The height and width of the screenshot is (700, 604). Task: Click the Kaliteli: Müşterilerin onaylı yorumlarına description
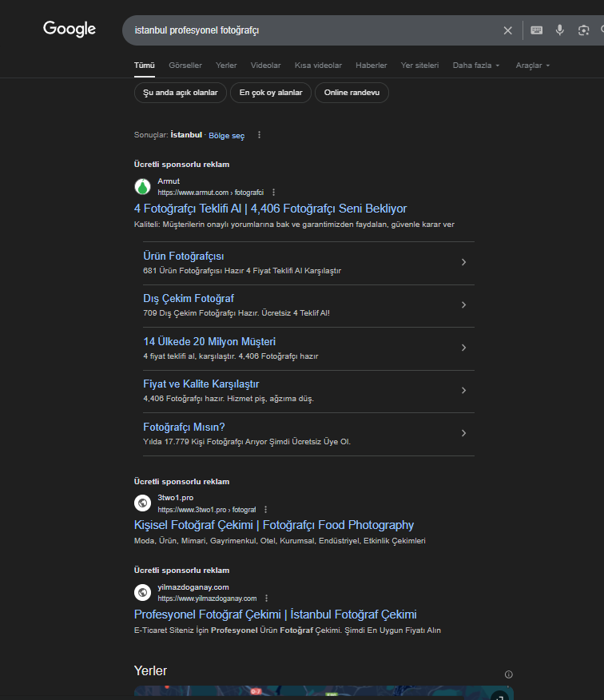click(x=294, y=225)
